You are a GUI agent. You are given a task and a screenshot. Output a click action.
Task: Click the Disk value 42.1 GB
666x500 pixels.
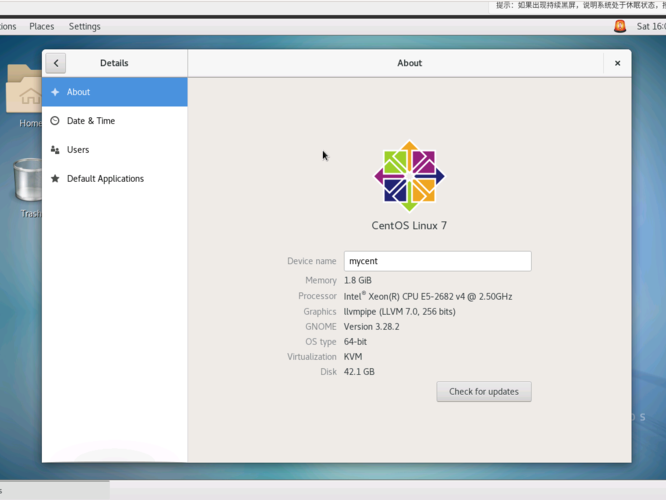click(359, 372)
